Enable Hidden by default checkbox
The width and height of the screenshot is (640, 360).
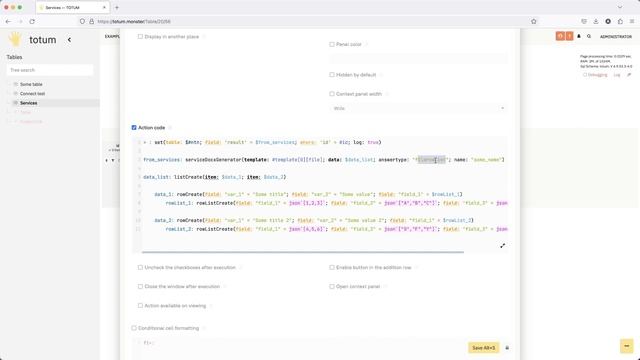332,75
